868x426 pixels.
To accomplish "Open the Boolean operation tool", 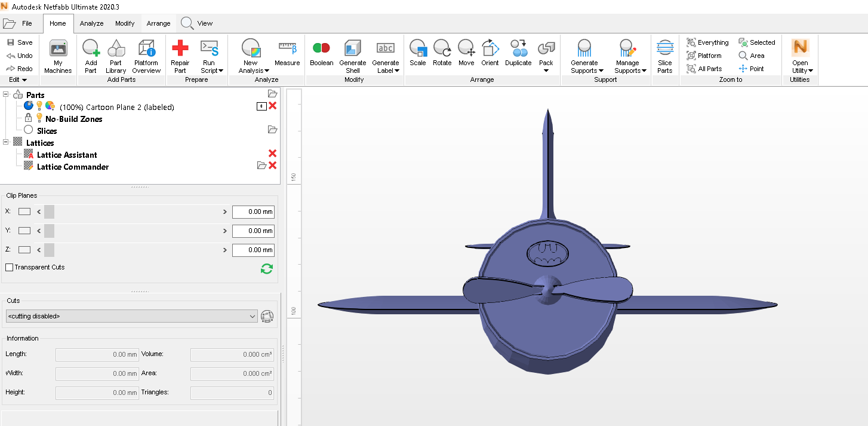I will (x=321, y=54).
